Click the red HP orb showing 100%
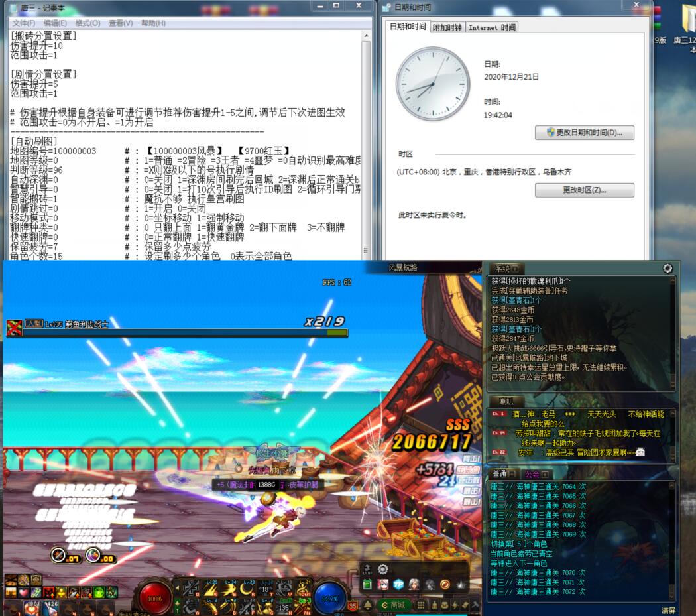The height and width of the screenshot is (616, 696). [154, 598]
